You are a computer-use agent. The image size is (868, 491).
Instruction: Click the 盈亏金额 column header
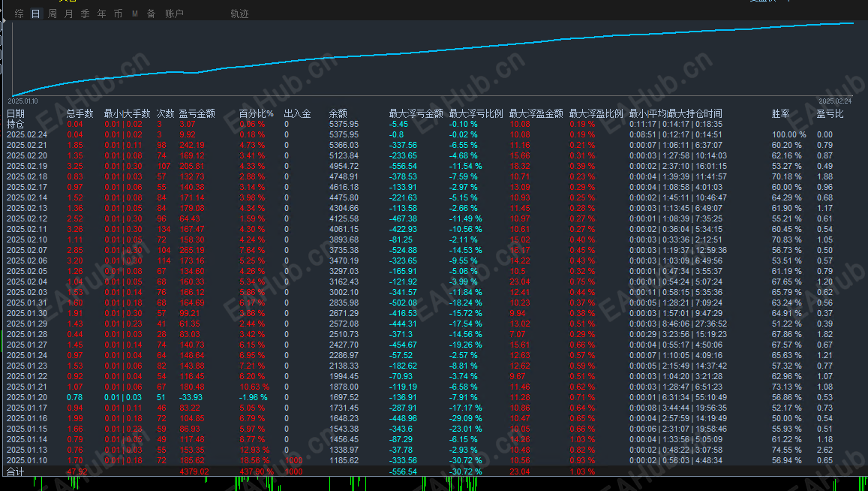197,113
